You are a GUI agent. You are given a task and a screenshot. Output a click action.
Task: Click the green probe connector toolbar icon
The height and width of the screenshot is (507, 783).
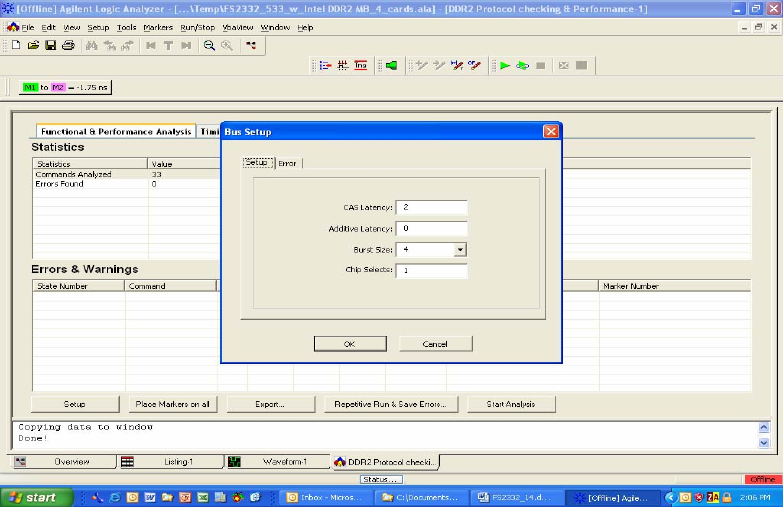391,65
